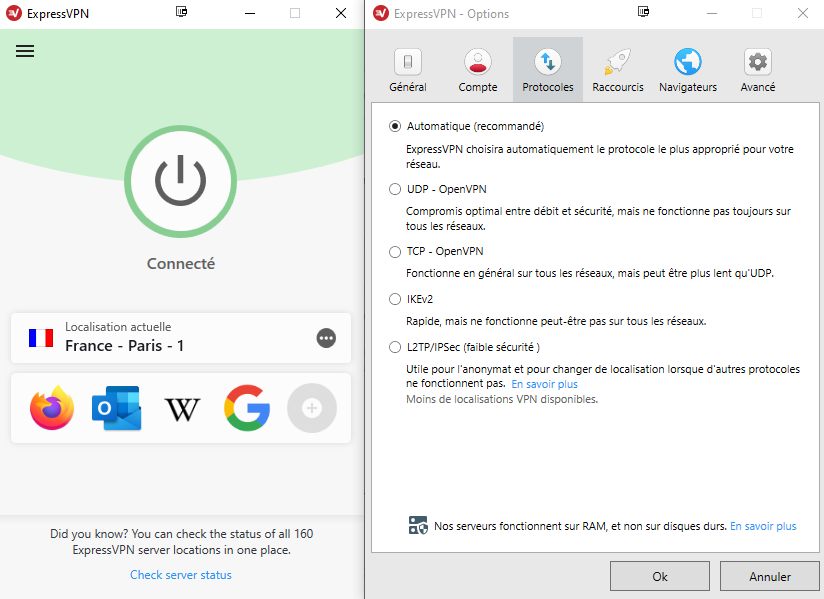Click the Localisation actuelle label
Image resolution: width=824 pixels, height=599 pixels.
[118, 327]
